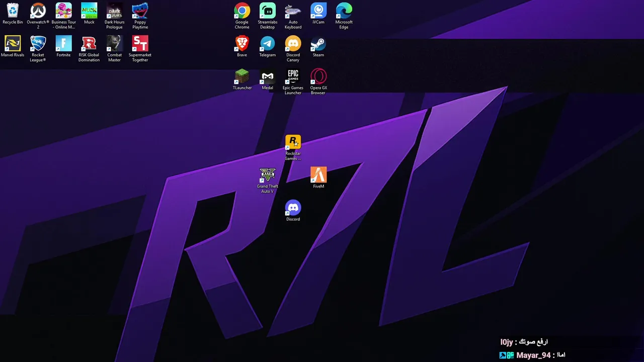Open the TLauncher Minecraft icon
Screen dimensions: 644x362
click(x=242, y=79)
